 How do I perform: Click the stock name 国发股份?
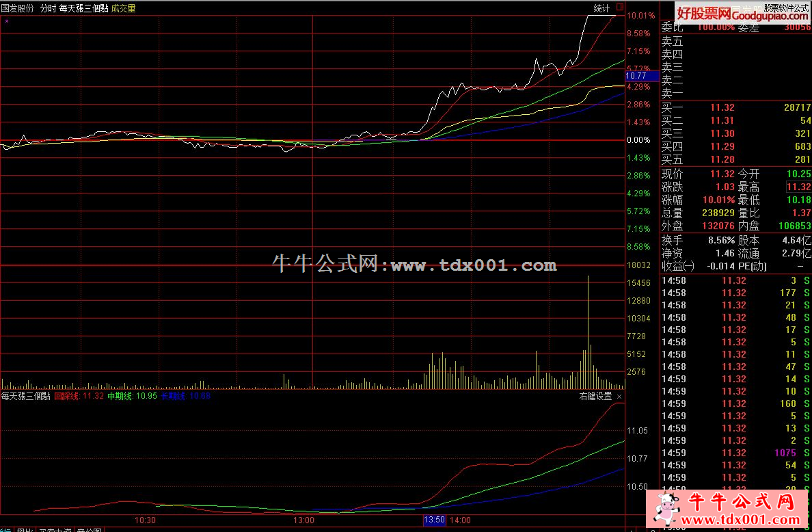pyautogui.click(x=18, y=8)
